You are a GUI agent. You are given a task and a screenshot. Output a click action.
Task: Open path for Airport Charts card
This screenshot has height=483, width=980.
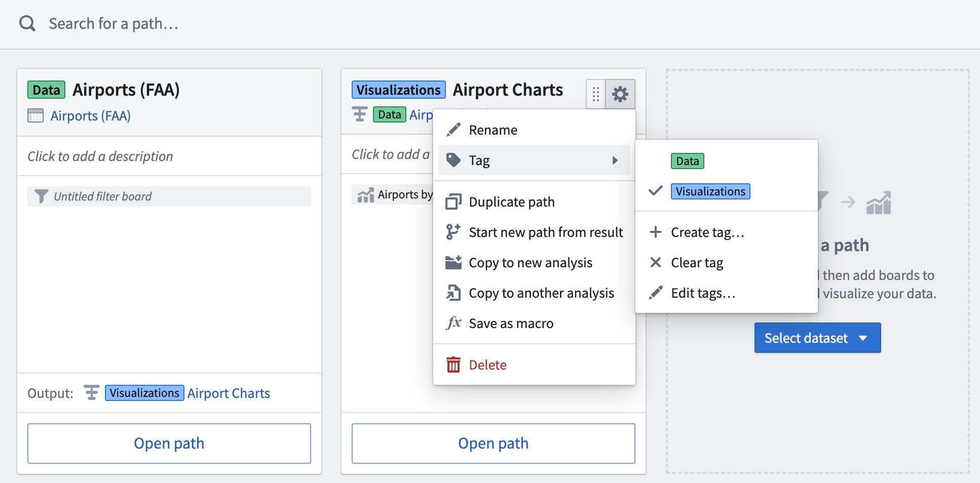coord(494,444)
